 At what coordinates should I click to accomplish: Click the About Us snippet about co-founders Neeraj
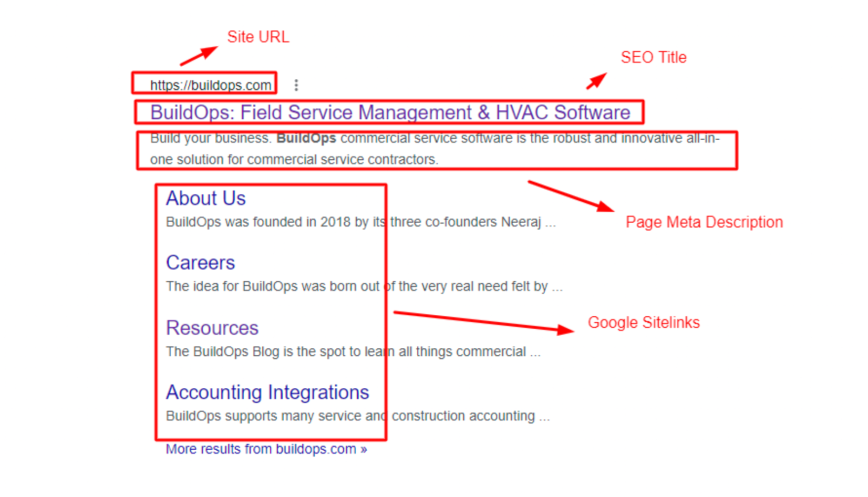[x=361, y=222]
